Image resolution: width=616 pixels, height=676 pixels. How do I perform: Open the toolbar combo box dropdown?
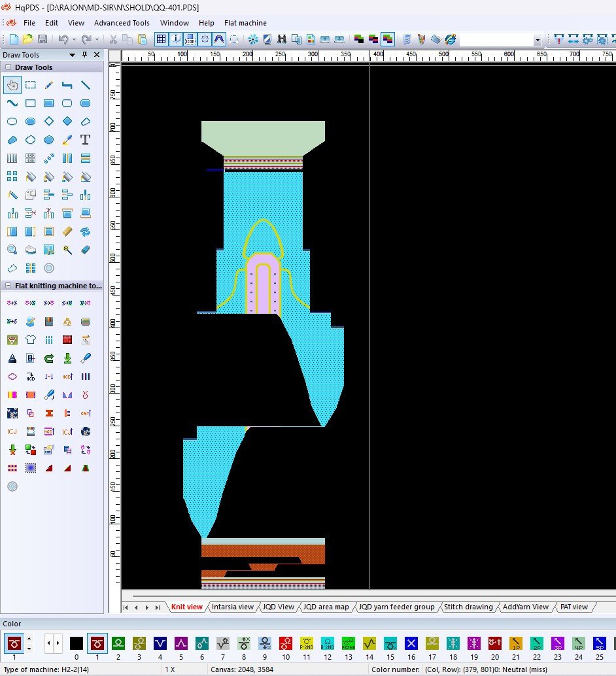pyautogui.click(x=538, y=40)
